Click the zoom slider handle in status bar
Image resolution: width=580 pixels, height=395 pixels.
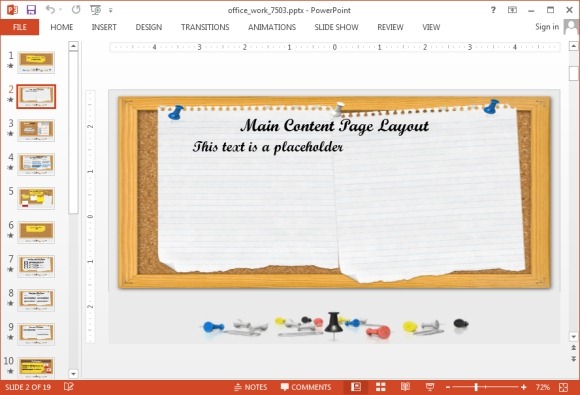[x=476, y=387]
